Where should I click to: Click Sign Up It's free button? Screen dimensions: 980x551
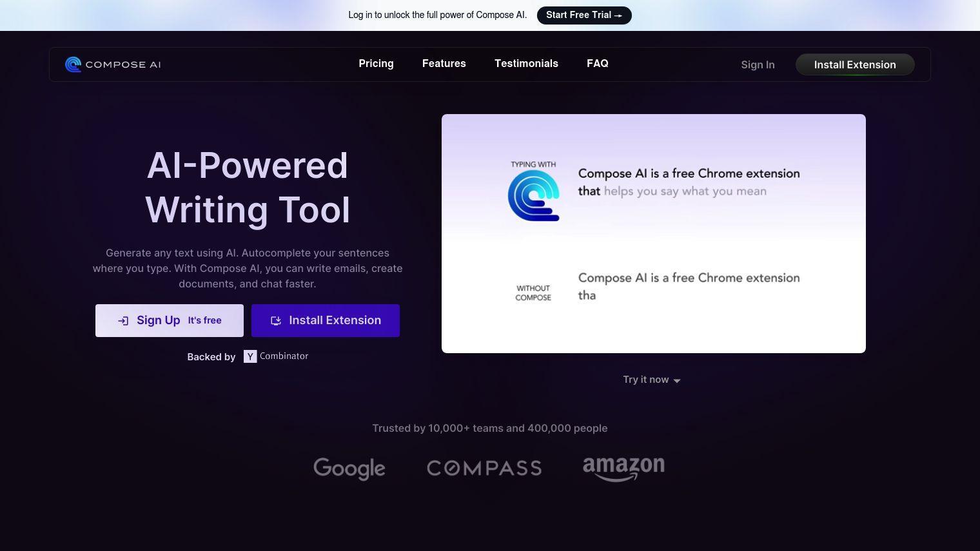click(x=170, y=320)
